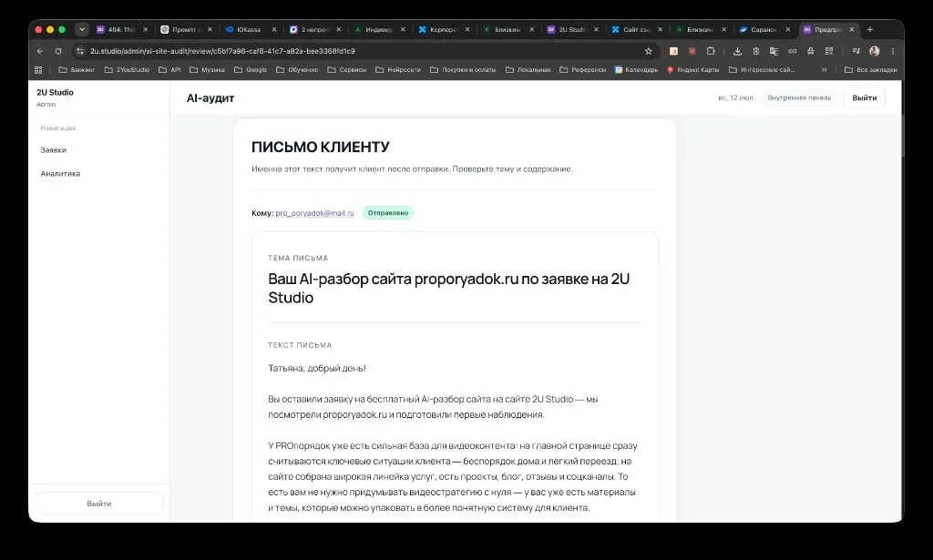Open the API bookmarks folder
933x560 pixels.
click(x=169, y=69)
